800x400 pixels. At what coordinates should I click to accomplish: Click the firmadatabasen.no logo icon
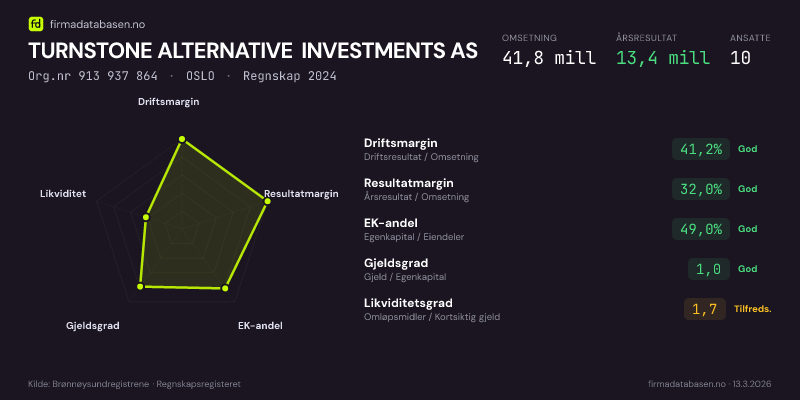tap(36, 23)
